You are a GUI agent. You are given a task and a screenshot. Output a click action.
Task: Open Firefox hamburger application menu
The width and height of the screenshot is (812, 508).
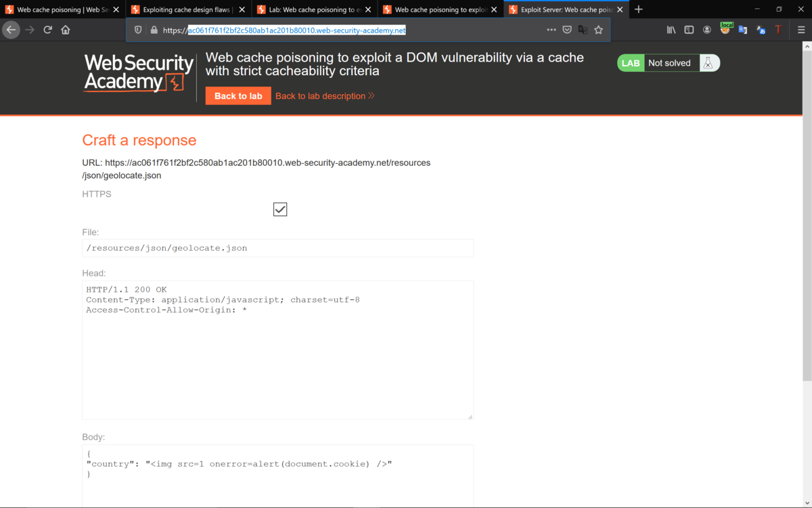801,30
